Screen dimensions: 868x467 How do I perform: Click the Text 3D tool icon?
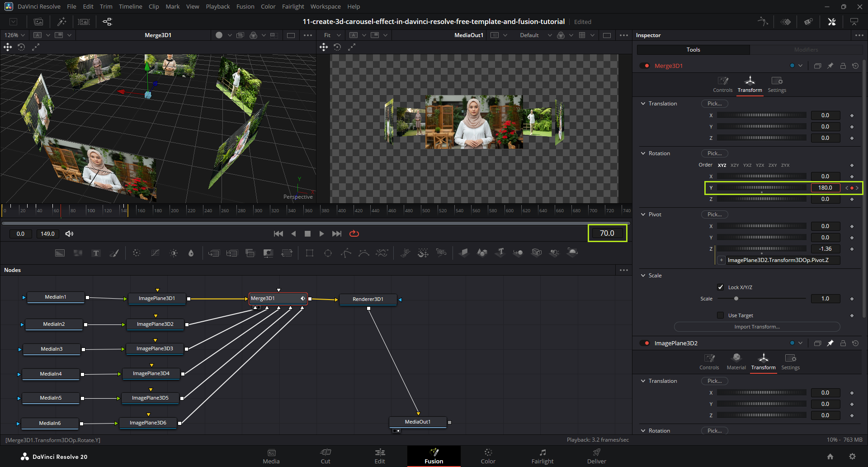click(500, 253)
